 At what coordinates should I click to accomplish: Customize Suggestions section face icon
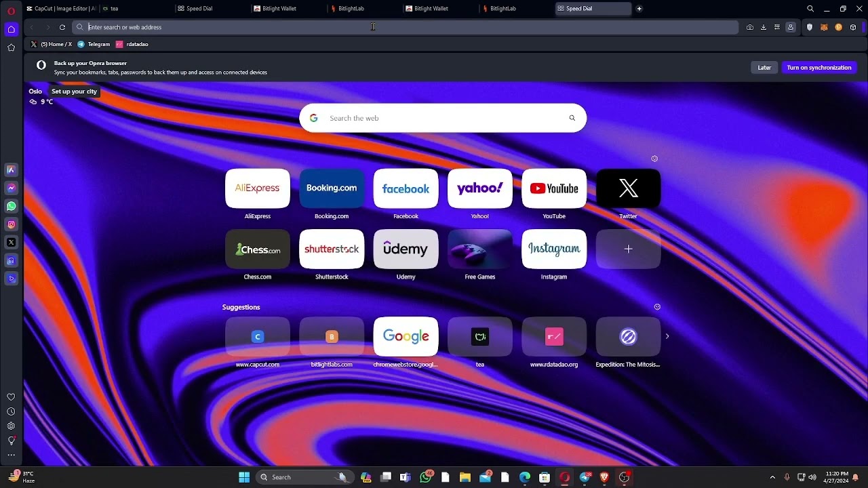657,307
